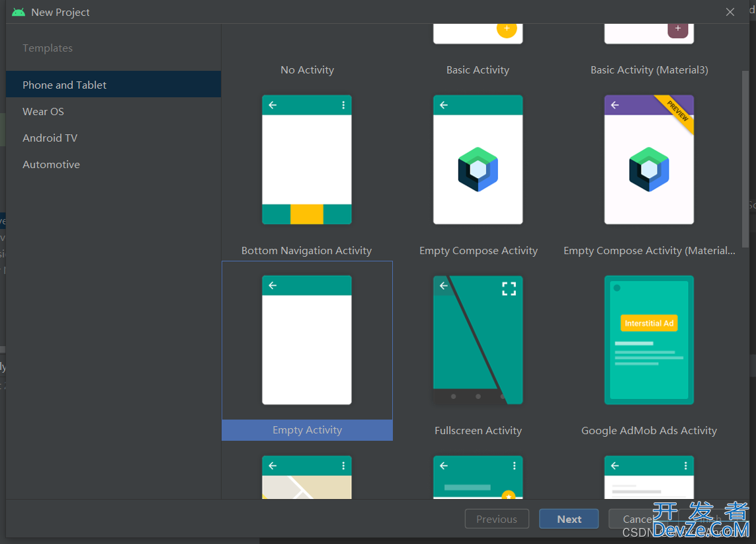Show Android TV templates
This screenshot has width=756, height=544.
(x=50, y=138)
